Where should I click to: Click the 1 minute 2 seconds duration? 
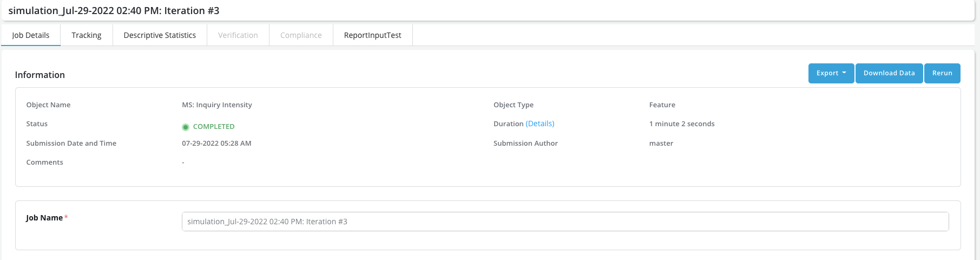tap(681, 124)
